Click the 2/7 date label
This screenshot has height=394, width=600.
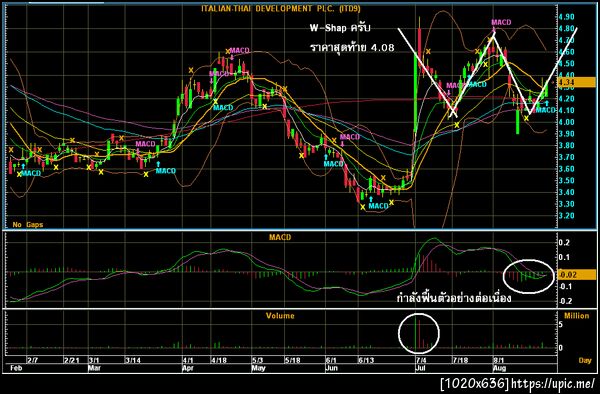coord(33,360)
